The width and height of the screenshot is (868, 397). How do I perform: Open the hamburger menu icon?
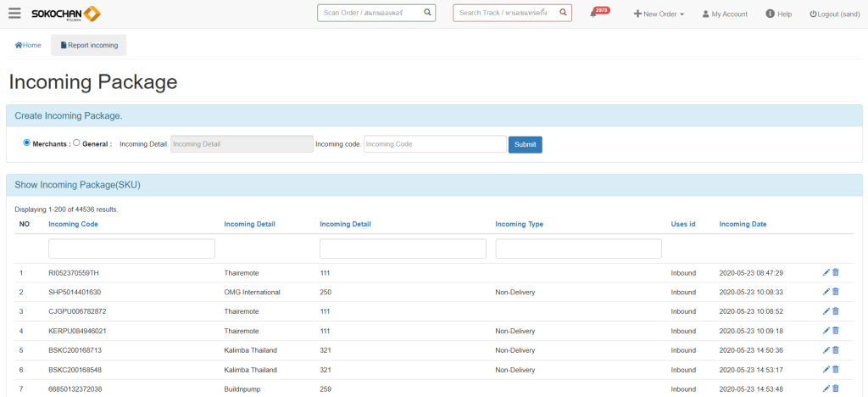click(x=14, y=14)
